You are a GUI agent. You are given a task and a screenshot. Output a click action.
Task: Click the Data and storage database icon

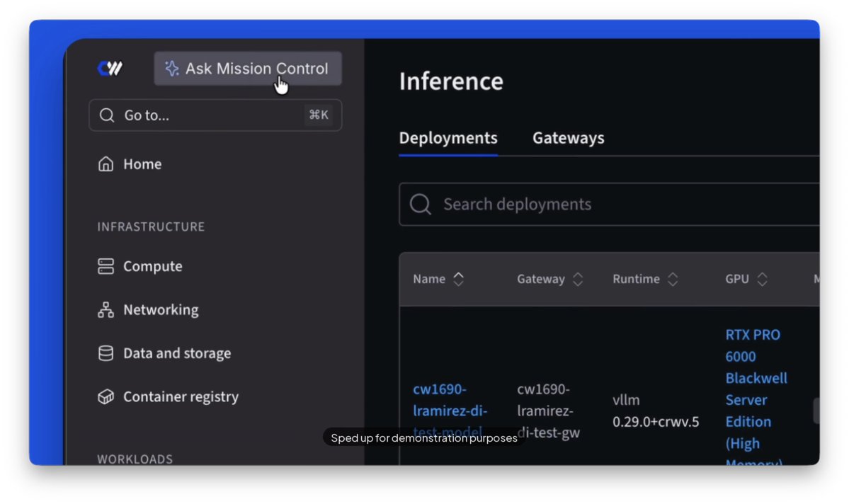(x=106, y=353)
